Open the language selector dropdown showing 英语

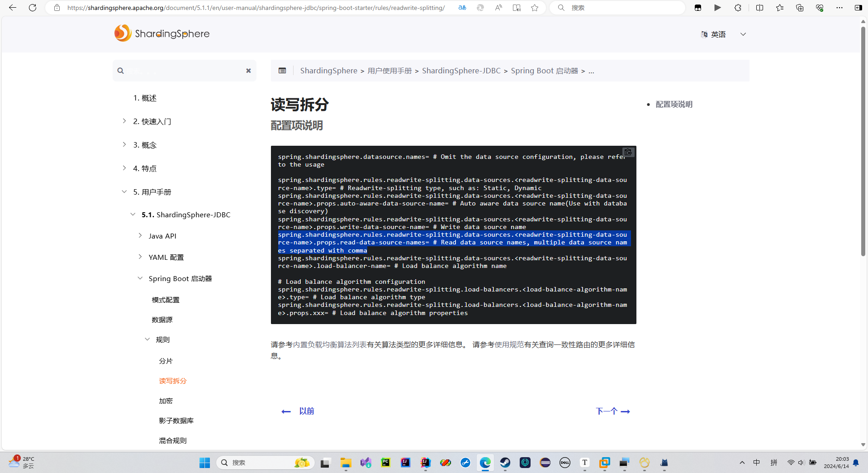coord(723,34)
